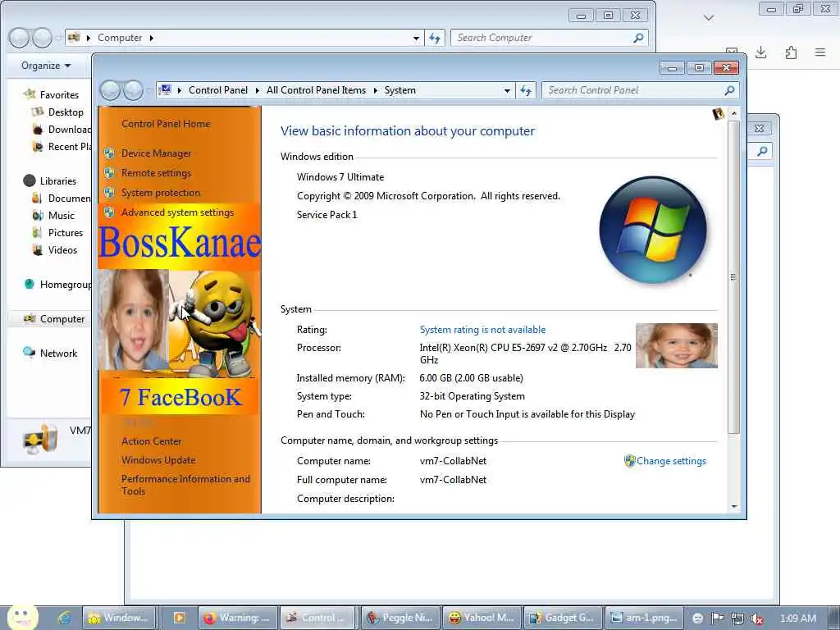This screenshot has height=630, width=840.
Task: Click magnifier icon in Search Computer box
Action: click(x=638, y=38)
